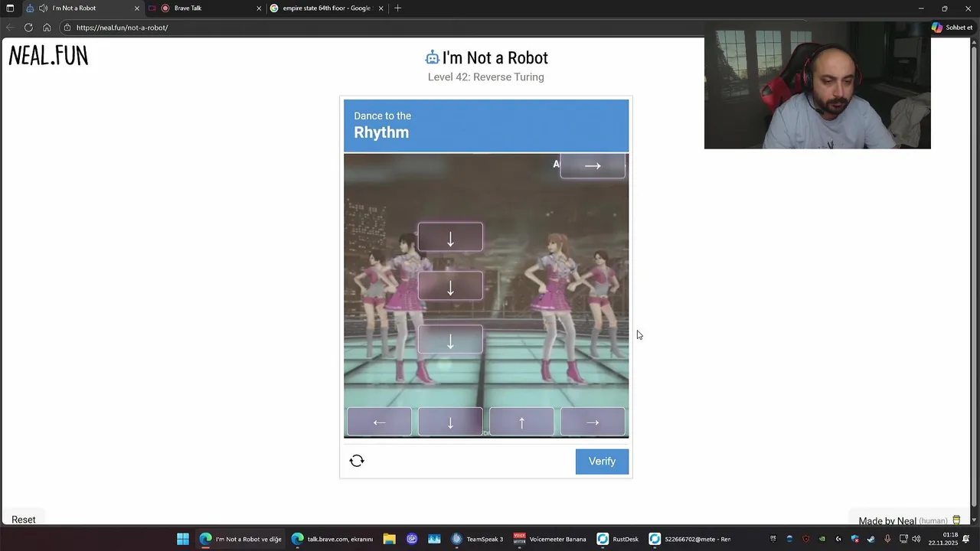This screenshot has width=980, height=551.
Task: Click the microphone tray icon
Action: coord(887,539)
